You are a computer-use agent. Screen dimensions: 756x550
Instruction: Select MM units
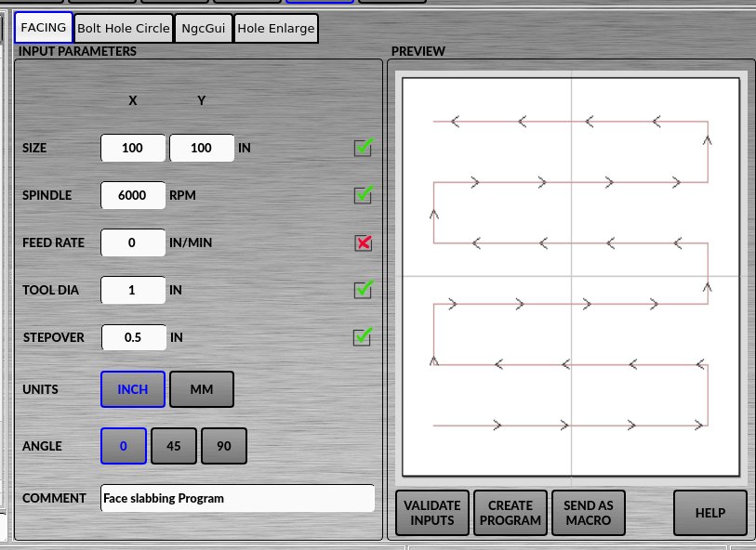coord(202,389)
